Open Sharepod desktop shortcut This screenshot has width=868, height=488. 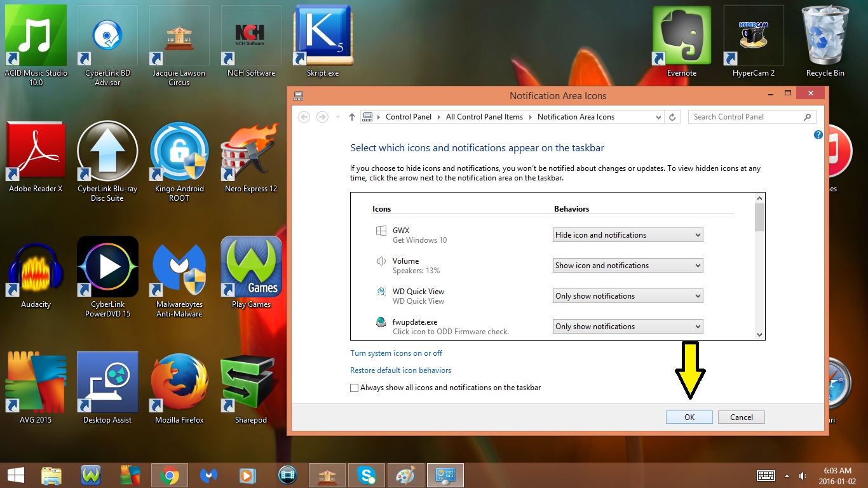[x=251, y=388]
